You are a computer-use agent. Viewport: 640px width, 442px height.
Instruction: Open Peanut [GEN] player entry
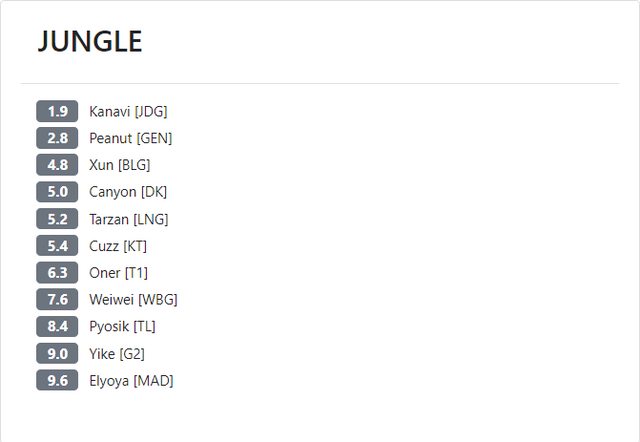[x=130, y=138]
